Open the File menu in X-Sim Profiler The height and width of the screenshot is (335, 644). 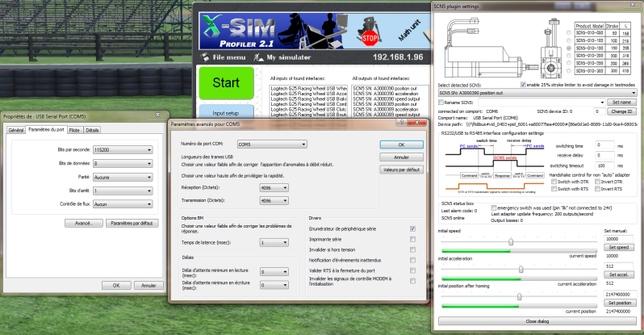pos(224,57)
